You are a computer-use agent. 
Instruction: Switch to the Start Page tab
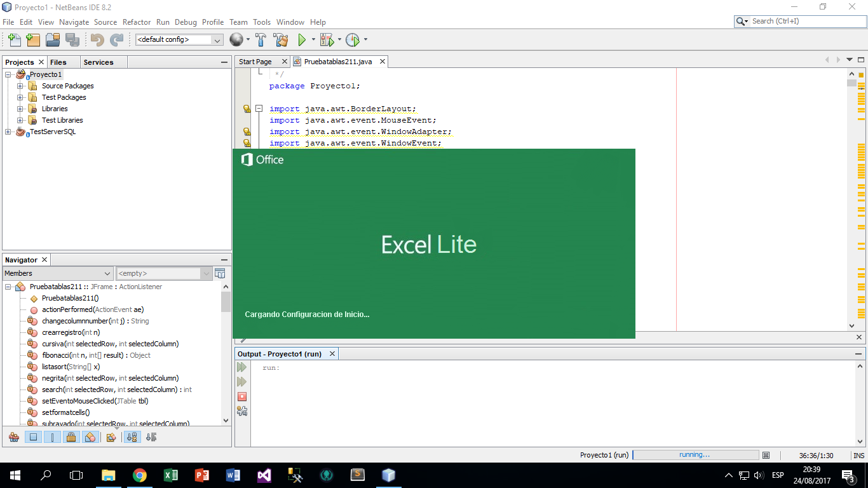255,62
